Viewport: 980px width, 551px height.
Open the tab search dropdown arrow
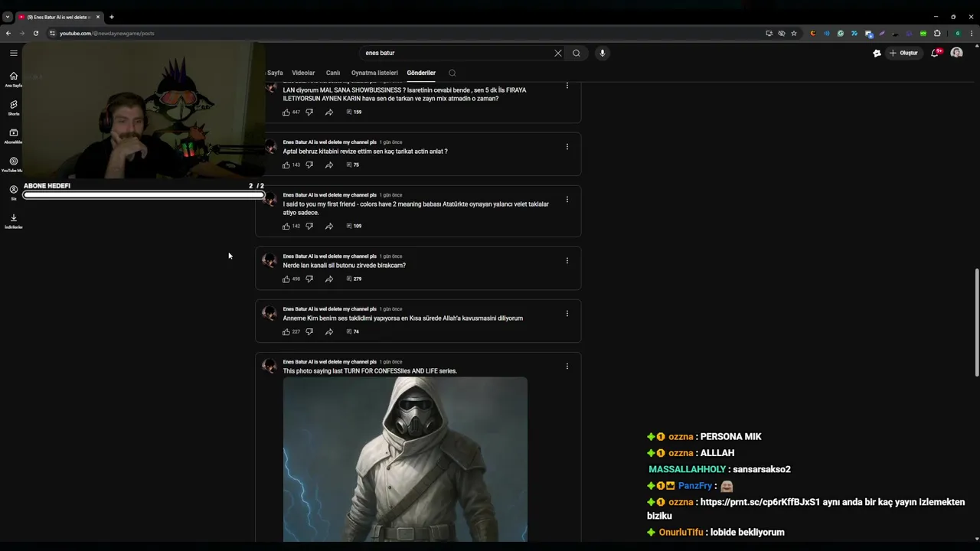(x=7, y=16)
